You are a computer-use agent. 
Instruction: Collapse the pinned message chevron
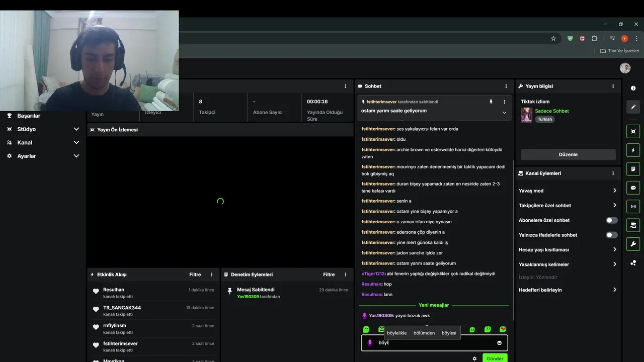(x=504, y=112)
